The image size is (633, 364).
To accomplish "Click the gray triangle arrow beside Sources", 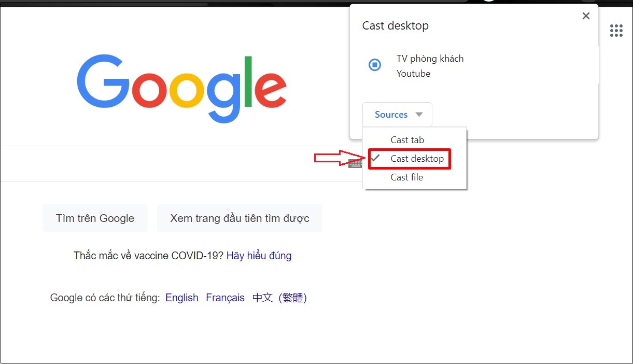I will pos(419,115).
